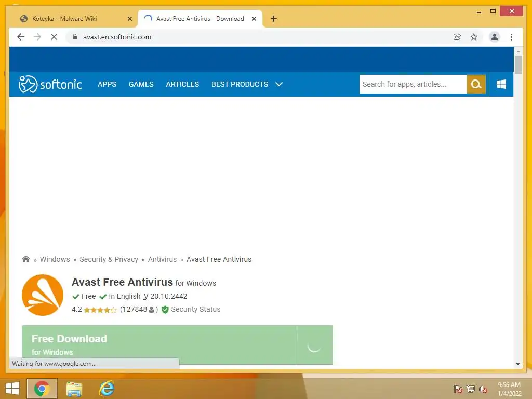Stop page loading with the X button

tap(54, 37)
